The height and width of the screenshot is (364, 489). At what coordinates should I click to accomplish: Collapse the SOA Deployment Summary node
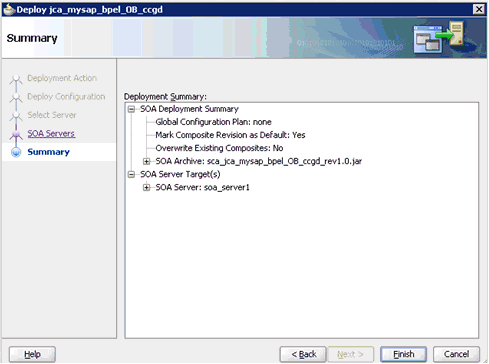click(131, 109)
